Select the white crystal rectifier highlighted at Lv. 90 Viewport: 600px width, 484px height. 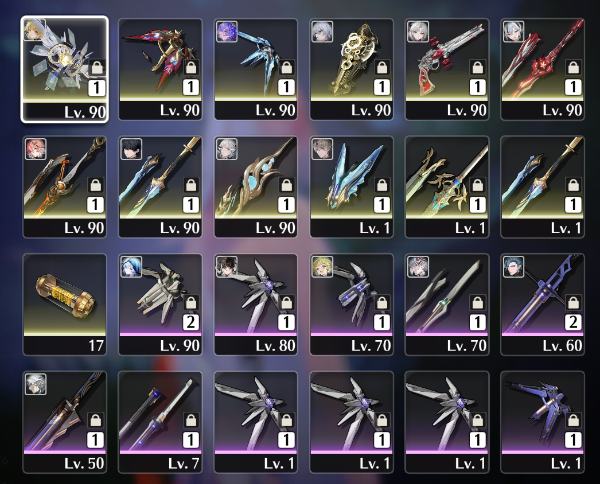64,69
